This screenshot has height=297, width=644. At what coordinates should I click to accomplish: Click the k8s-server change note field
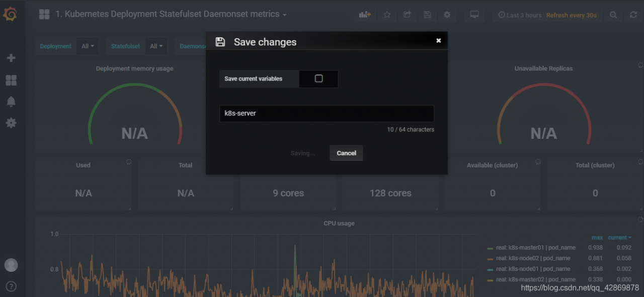tap(327, 113)
